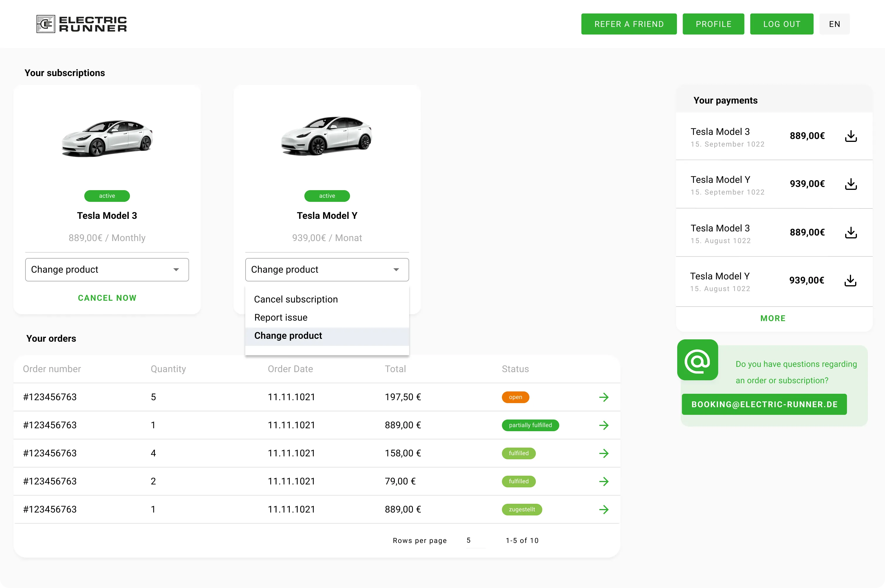Click the Tesla Model 3 subscription title
885x588 pixels.
tap(107, 216)
